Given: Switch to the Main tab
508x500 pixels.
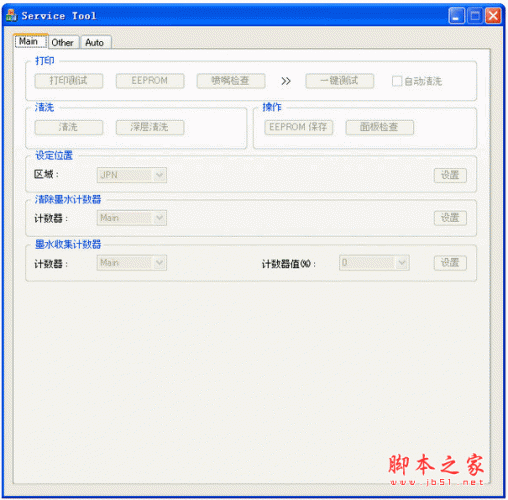Looking at the screenshot, I should pos(31,41).
